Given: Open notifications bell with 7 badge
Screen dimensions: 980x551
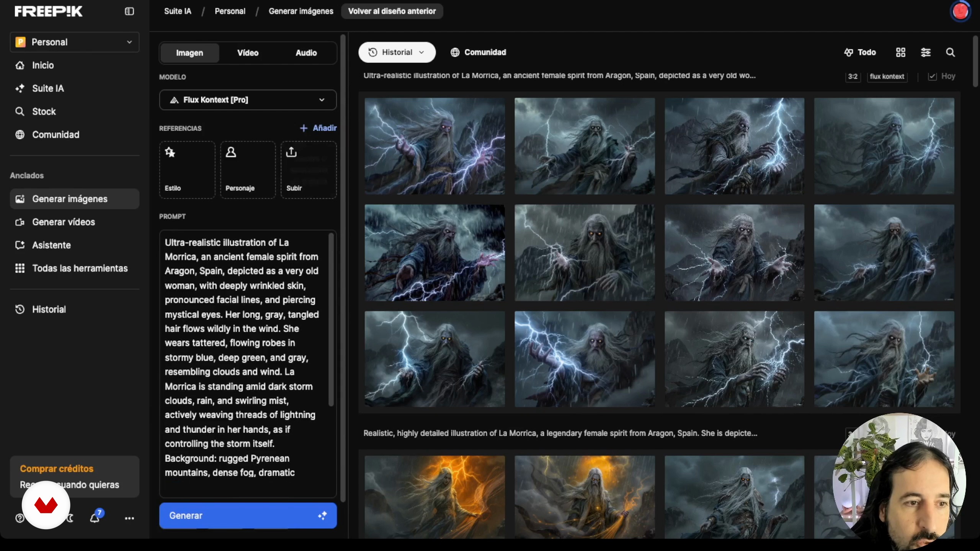Looking at the screenshot, I should [x=95, y=517].
